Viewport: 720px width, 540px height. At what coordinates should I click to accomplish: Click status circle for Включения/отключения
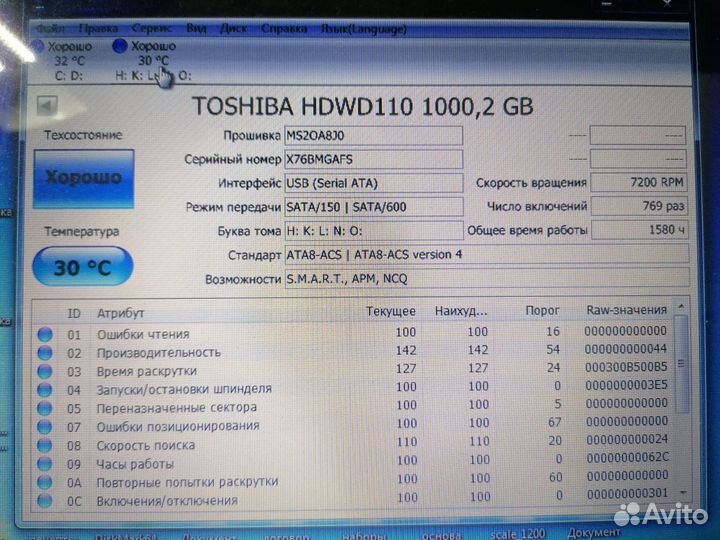[x=45, y=501]
